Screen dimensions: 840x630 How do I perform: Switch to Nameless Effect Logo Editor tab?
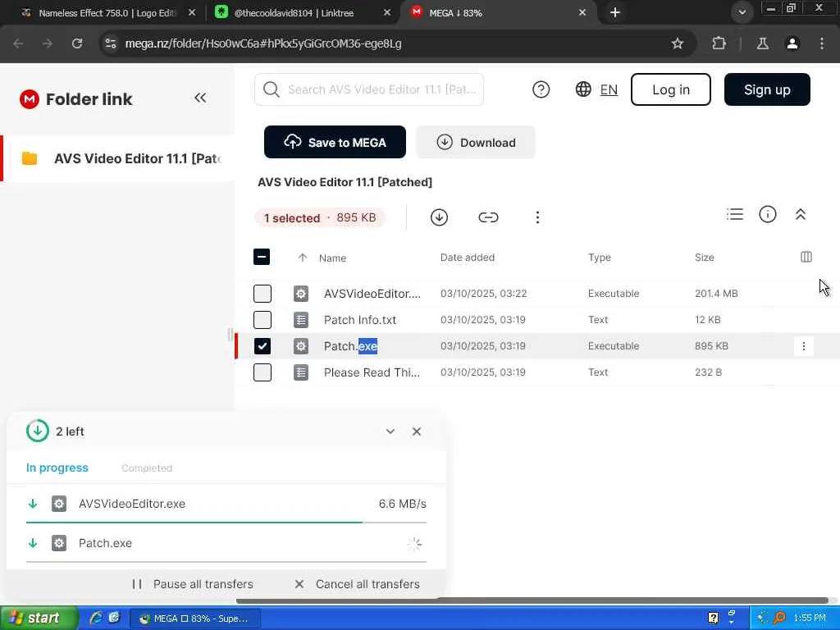pyautogui.click(x=107, y=13)
